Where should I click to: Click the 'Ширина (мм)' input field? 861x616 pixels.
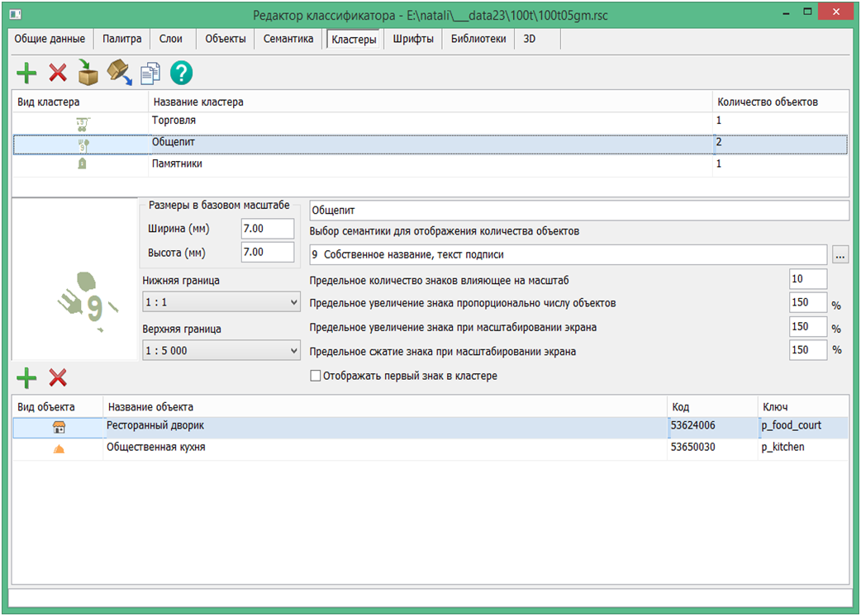tap(267, 228)
